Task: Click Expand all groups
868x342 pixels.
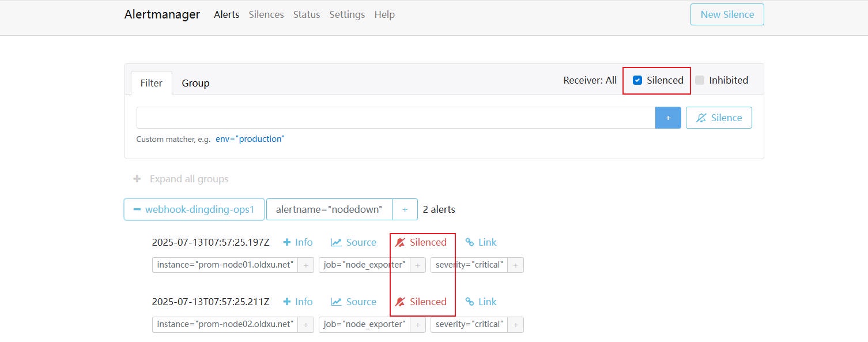Action: pyautogui.click(x=182, y=179)
